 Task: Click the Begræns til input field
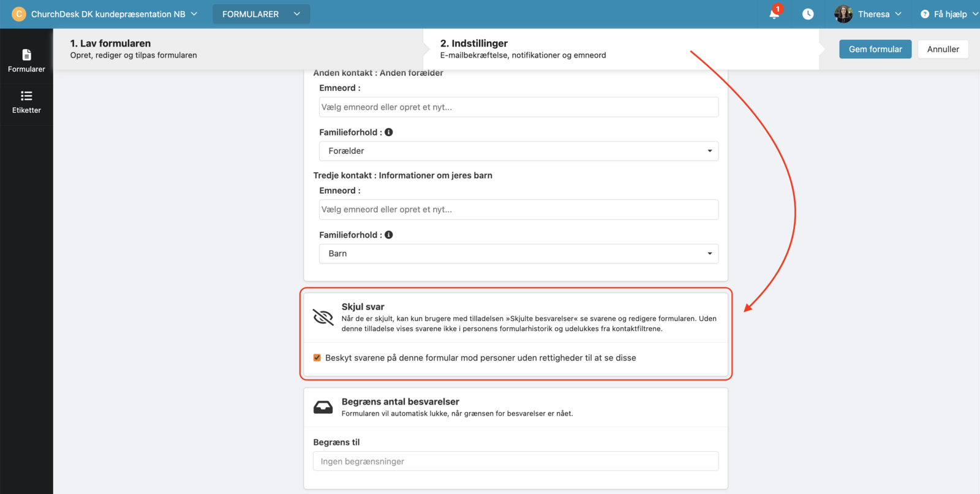[x=515, y=462]
